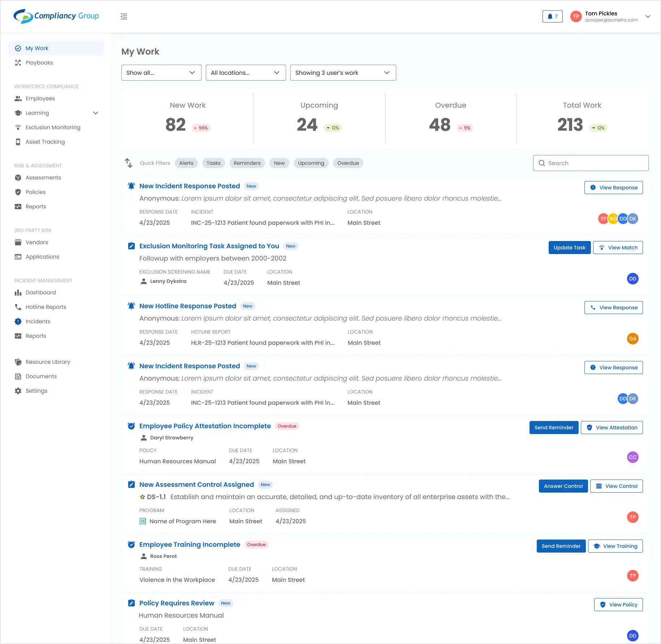Click View Match button
Viewport: 661px width, 644px height.
[x=618, y=248]
